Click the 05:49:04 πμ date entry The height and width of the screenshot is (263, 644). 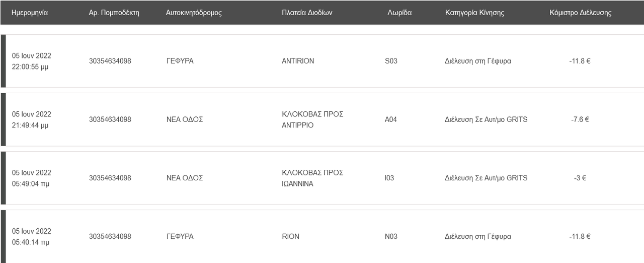tap(30, 183)
